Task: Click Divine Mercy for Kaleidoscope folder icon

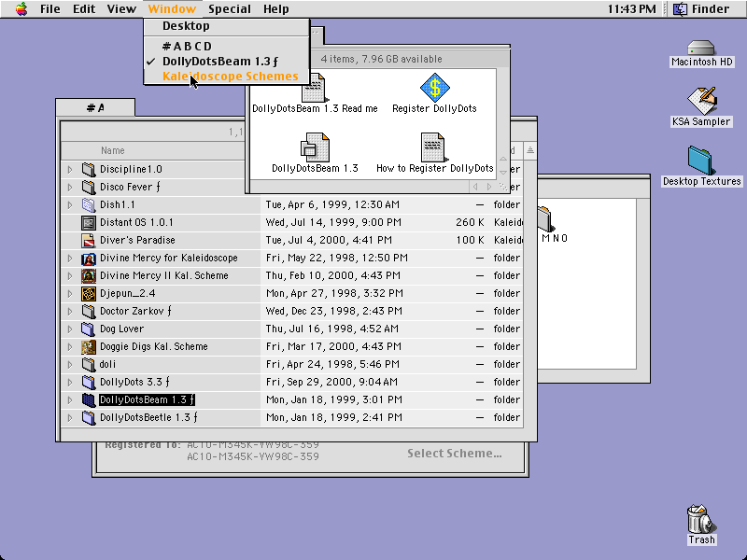Action: coord(88,259)
